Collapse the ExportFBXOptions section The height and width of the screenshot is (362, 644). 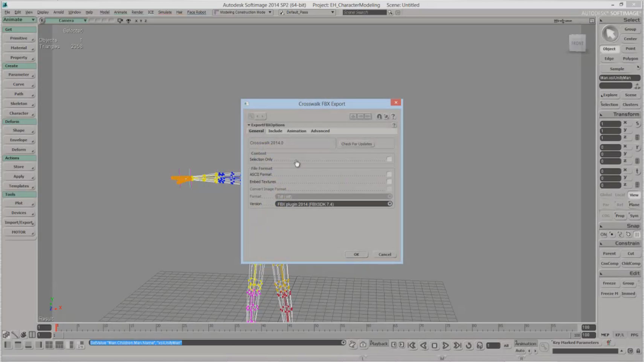249,125
